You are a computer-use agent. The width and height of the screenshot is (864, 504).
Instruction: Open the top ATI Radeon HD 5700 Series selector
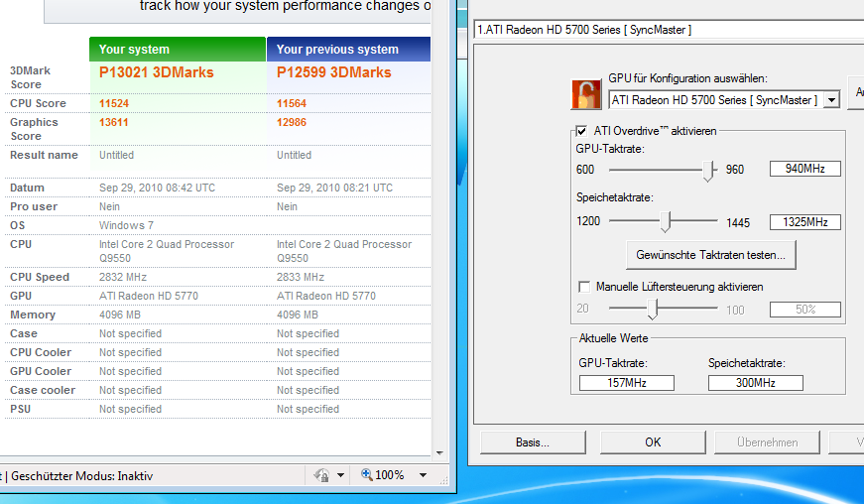point(669,30)
